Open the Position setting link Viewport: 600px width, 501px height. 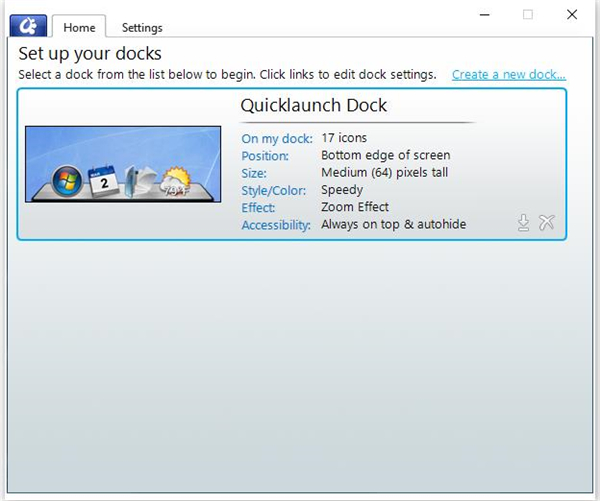coord(265,156)
